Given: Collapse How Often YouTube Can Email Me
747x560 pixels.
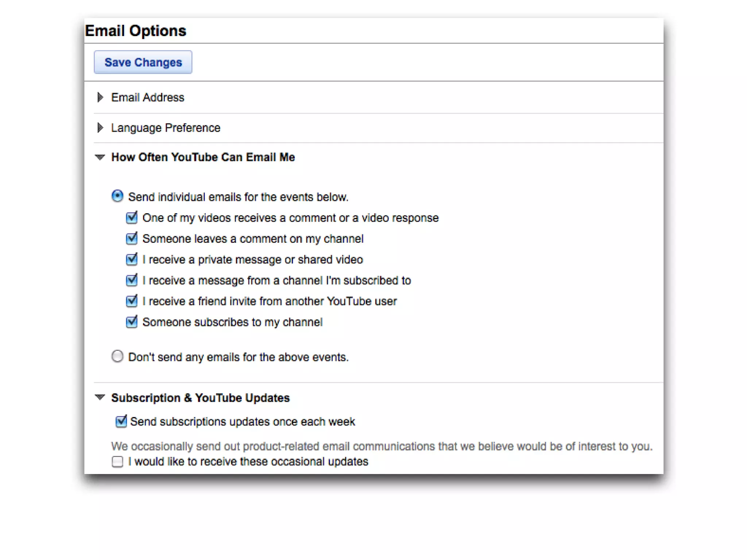Looking at the screenshot, I should click(x=100, y=157).
